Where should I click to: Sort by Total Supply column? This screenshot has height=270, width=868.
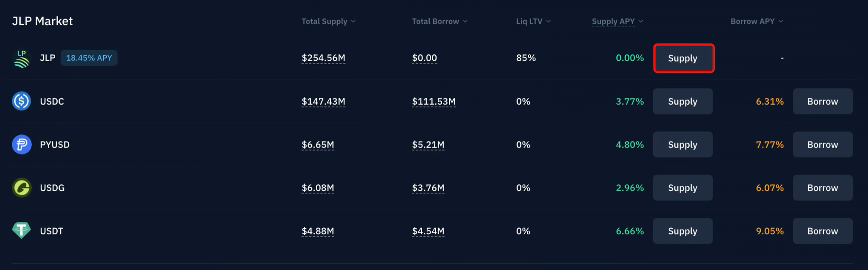pyautogui.click(x=328, y=21)
